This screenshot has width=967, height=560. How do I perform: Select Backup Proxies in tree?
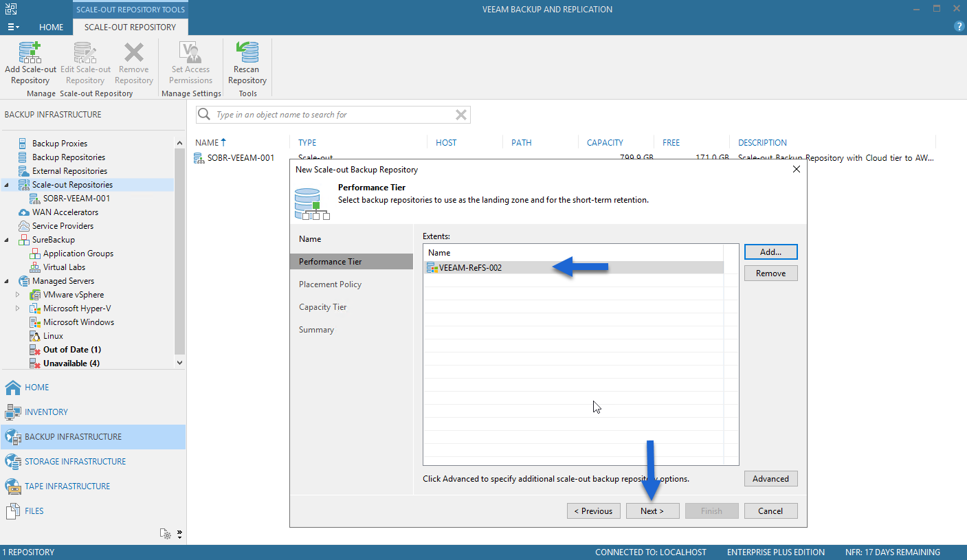[60, 144]
